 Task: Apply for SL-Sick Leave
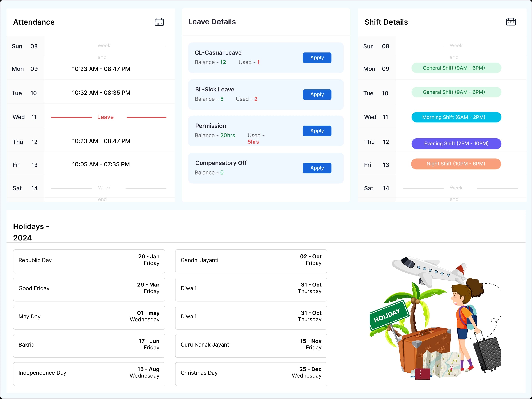click(317, 94)
